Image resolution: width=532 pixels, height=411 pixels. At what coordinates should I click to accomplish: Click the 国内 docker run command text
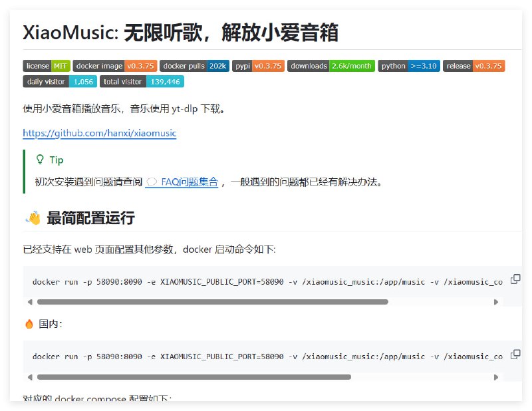coord(267,356)
